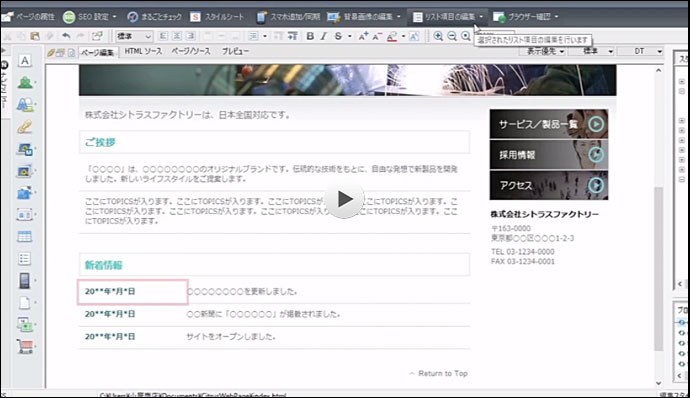The height and width of the screenshot is (398, 690).
Task: Redo the last action
Action: (x=80, y=36)
